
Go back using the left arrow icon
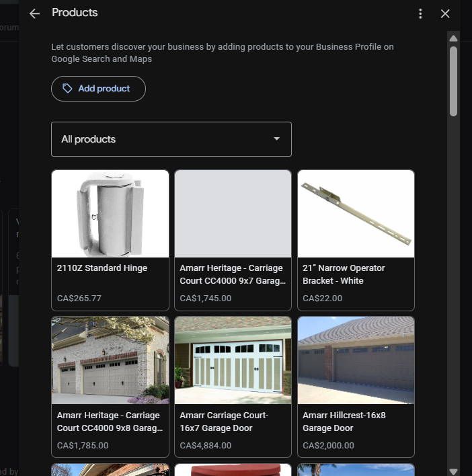[x=34, y=13]
